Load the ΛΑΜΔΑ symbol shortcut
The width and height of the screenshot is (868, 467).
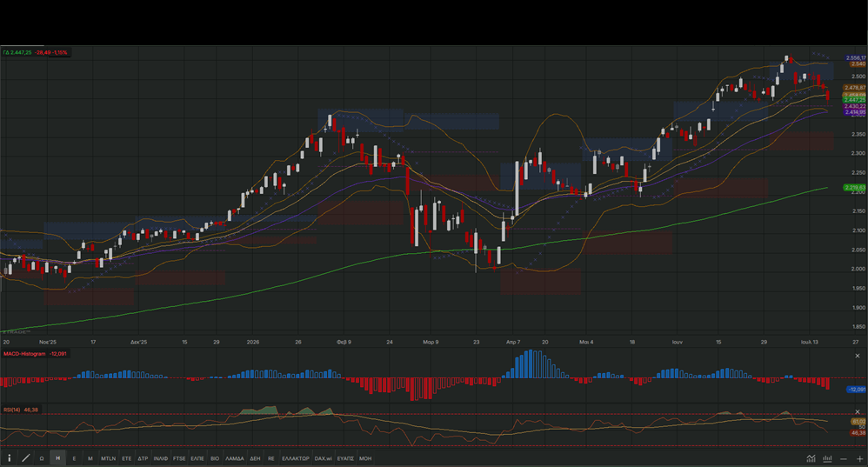[x=235, y=458]
